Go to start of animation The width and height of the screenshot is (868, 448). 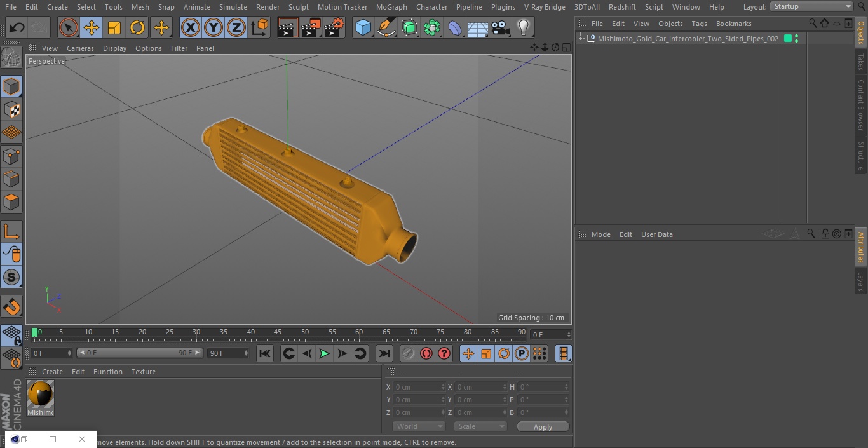point(265,353)
